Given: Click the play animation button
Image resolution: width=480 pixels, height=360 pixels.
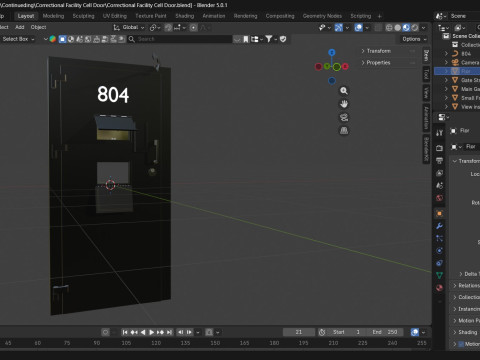Looking at the screenshot, I should pyautogui.click(x=151, y=332).
